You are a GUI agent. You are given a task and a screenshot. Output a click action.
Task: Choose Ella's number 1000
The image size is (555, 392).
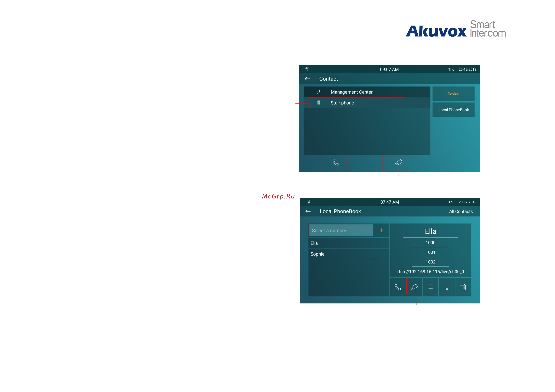coord(430,243)
